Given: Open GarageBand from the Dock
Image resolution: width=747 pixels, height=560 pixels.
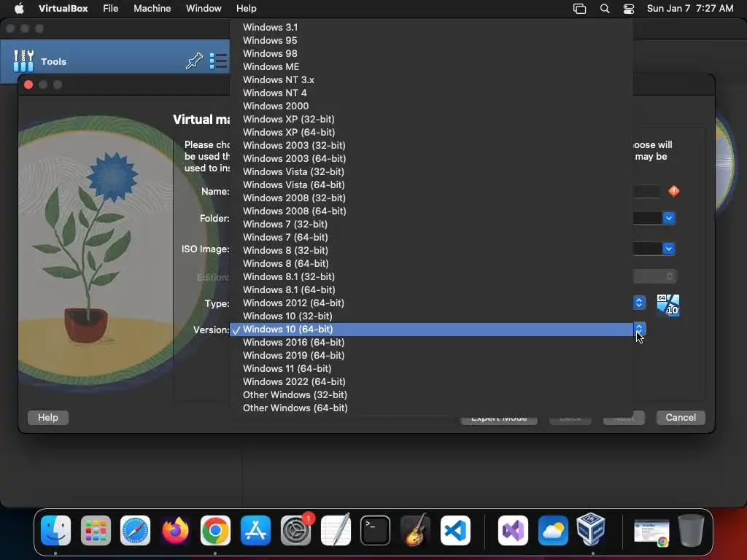Looking at the screenshot, I should pyautogui.click(x=415, y=530).
